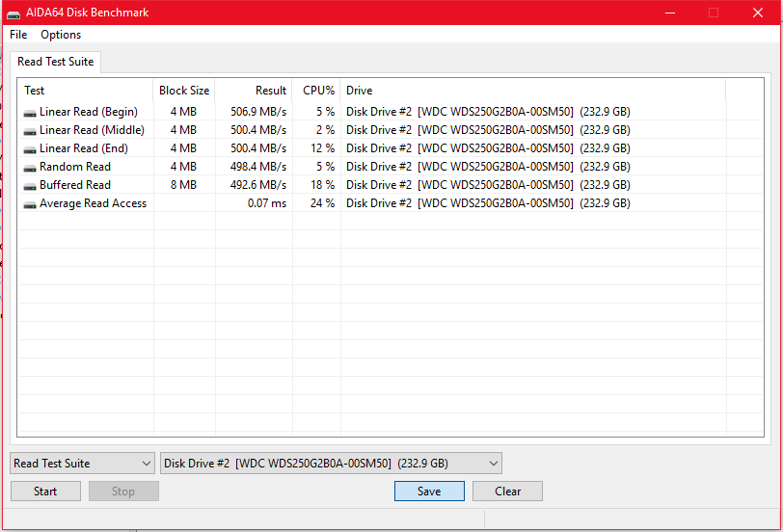Click the greyed-out Stop button
Screen dimensions: 783x532
(x=123, y=492)
